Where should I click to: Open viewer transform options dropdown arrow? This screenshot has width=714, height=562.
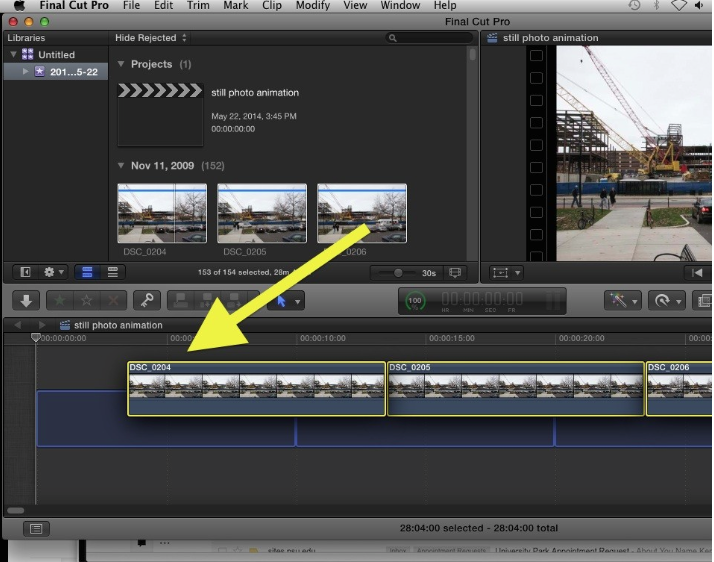(517, 273)
